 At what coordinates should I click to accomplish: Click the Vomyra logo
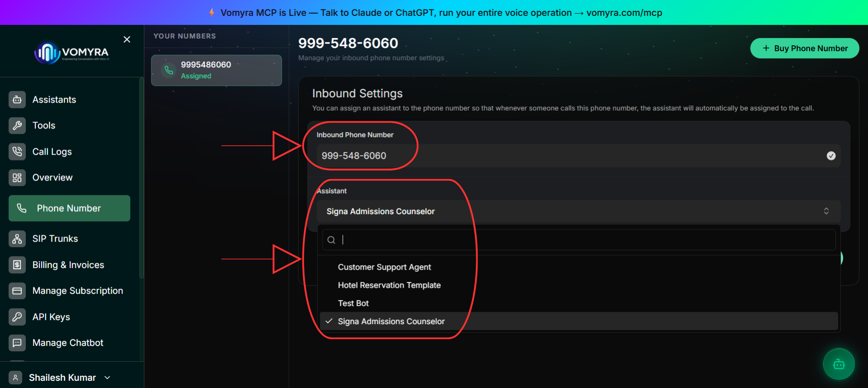[x=72, y=53]
